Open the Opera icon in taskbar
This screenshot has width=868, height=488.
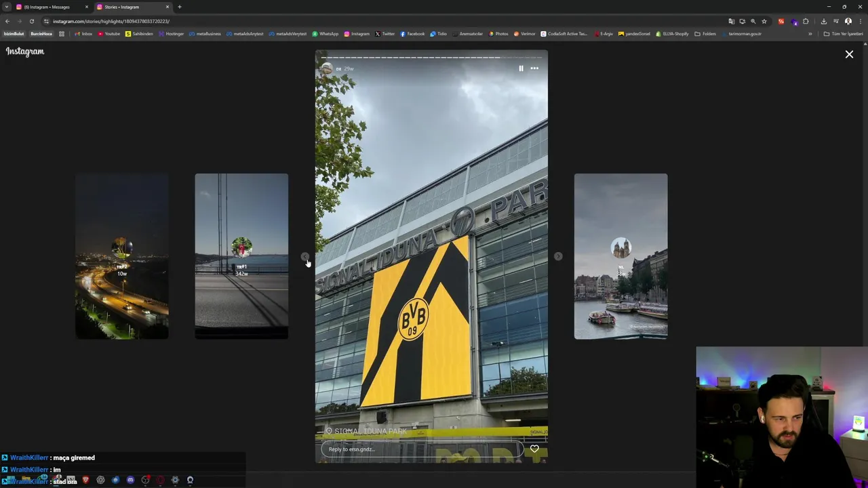pyautogui.click(x=160, y=480)
